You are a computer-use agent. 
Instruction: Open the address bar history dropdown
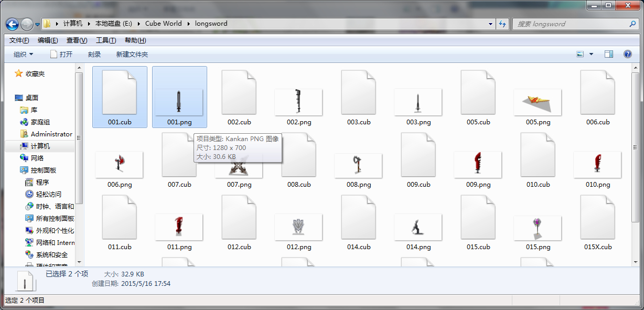point(490,24)
